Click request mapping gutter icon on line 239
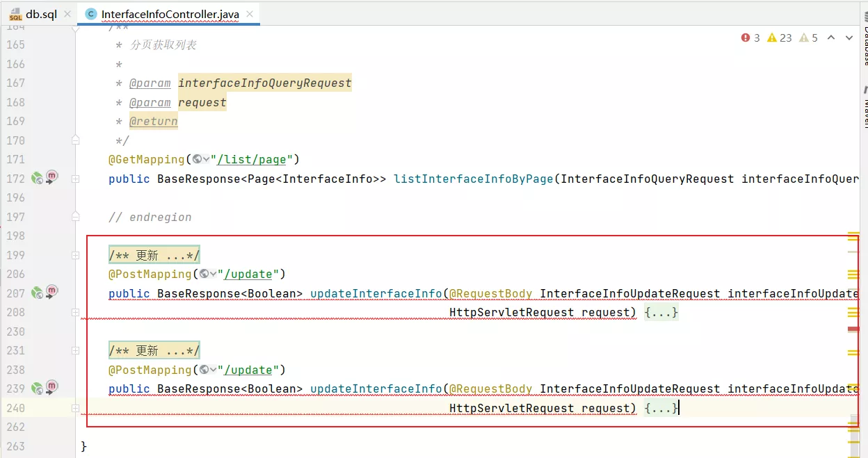Image resolution: width=868 pixels, height=458 pixels. point(52,387)
